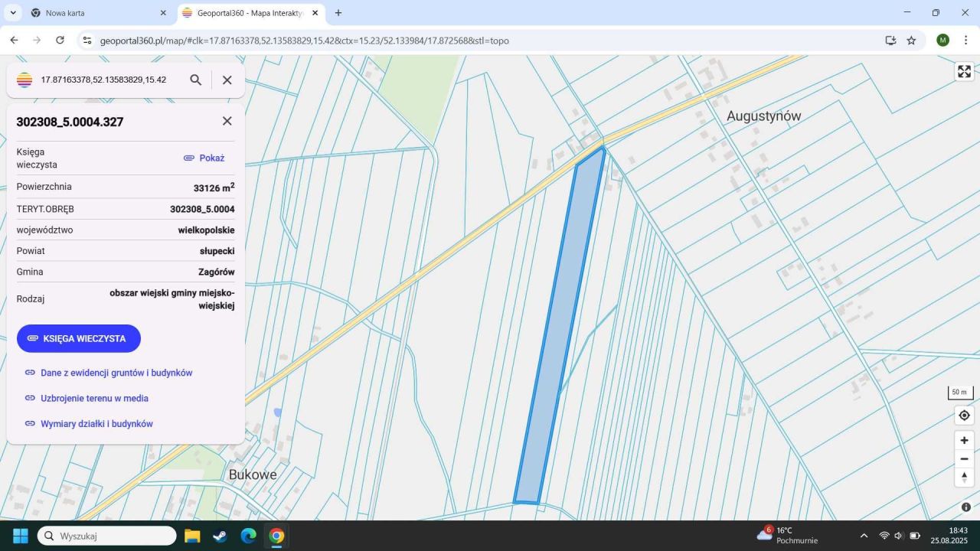This screenshot has height=551, width=980.
Task: Open File Explorer from the taskbar
Action: [191, 536]
